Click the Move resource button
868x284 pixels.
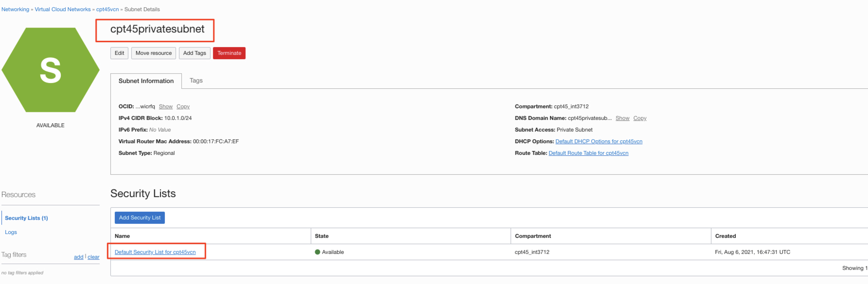tap(153, 53)
